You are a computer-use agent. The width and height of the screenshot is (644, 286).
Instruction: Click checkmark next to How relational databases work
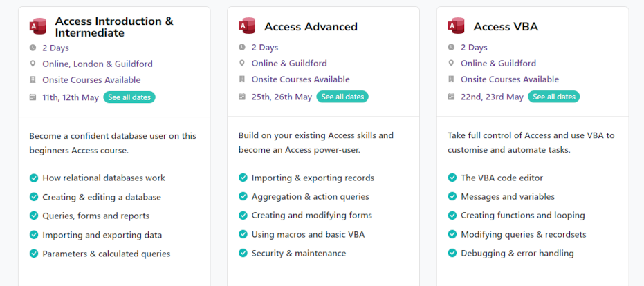(x=34, y=178)
